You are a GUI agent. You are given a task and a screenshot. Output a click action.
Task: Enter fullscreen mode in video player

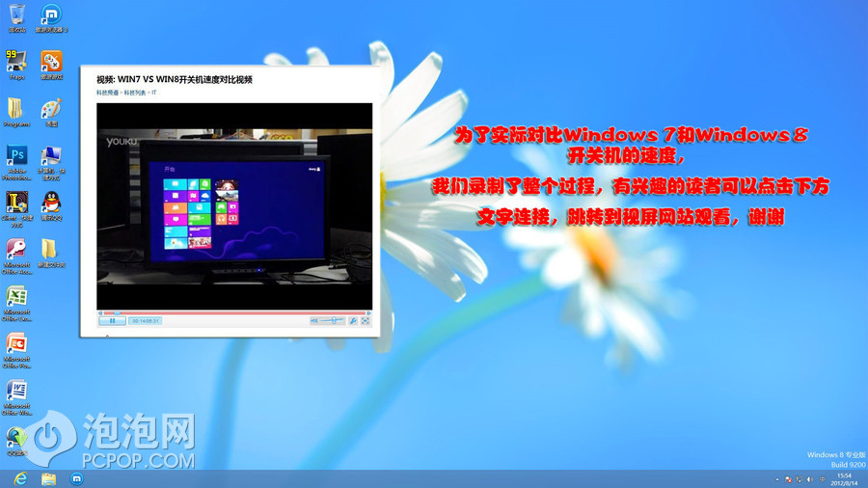[x=366, y=320]
